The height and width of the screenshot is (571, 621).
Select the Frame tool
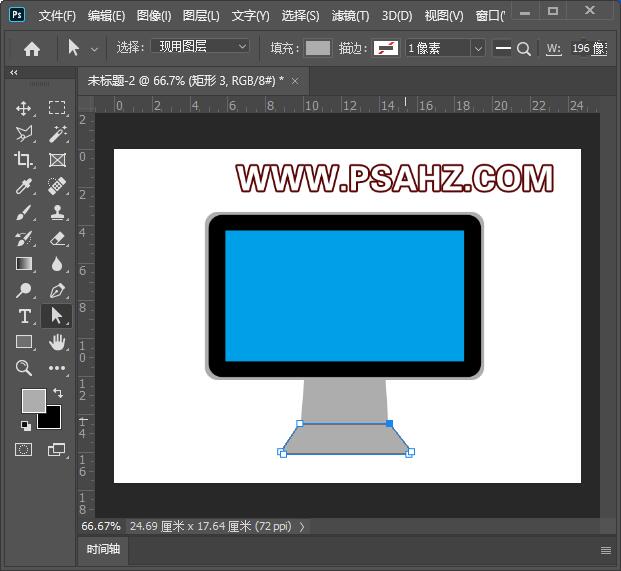57,160
